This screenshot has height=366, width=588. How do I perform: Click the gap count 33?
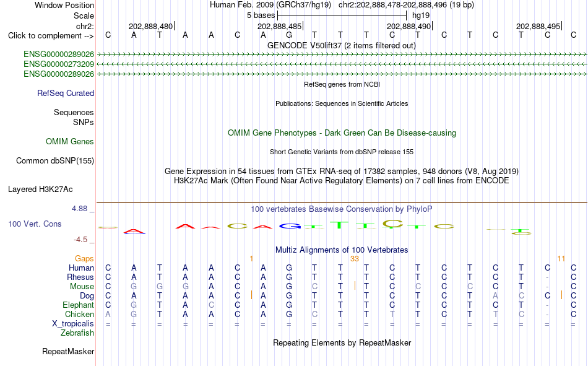[355, 259]
